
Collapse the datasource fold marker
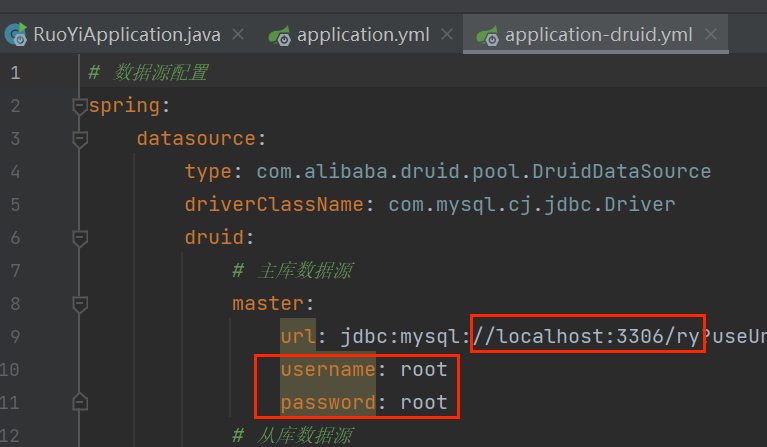(x=80, y=139)
